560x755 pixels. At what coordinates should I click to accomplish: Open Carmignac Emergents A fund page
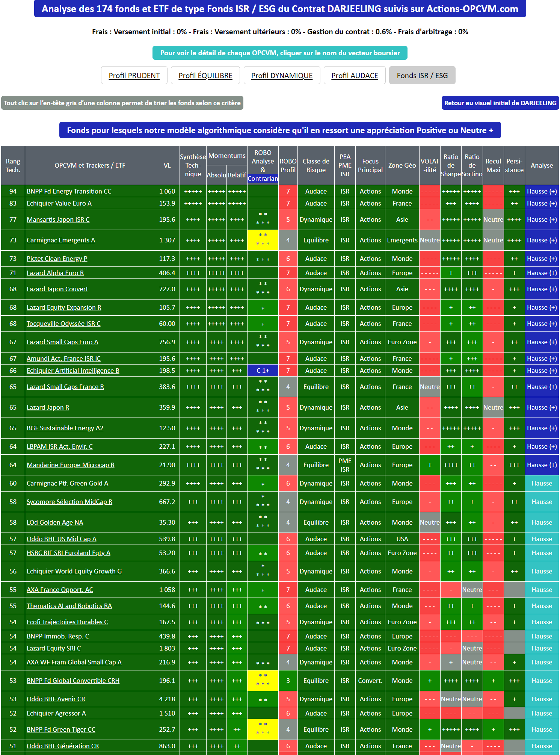[61, 240]
